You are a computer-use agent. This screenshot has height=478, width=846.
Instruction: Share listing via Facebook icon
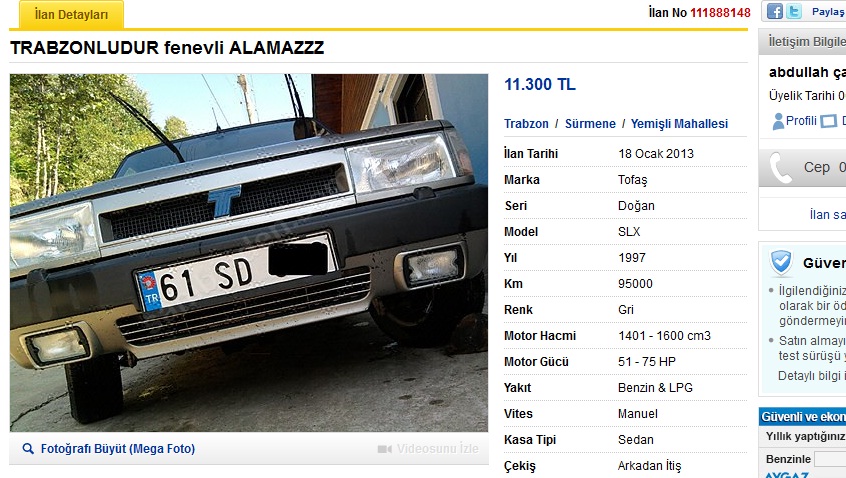(775, 11)
